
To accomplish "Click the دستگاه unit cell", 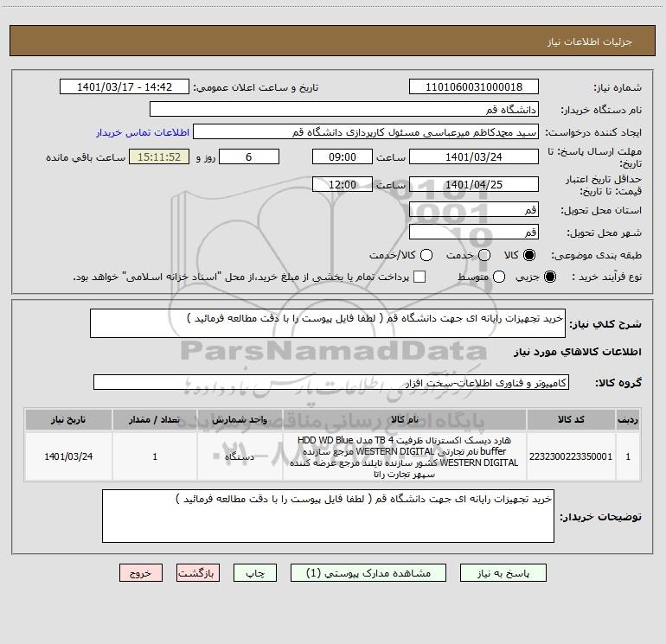I will click(x=240, y=456).
